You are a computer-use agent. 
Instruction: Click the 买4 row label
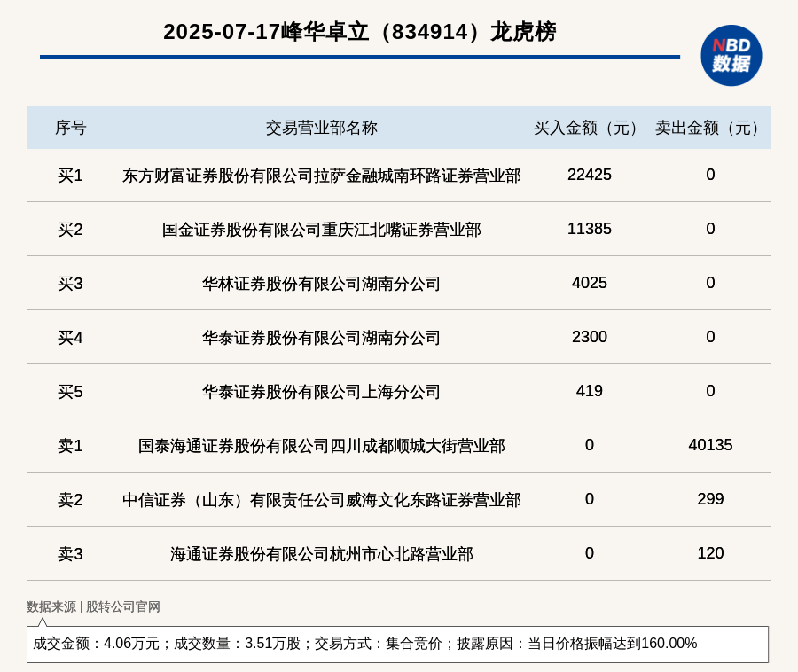tap(70, 337)
